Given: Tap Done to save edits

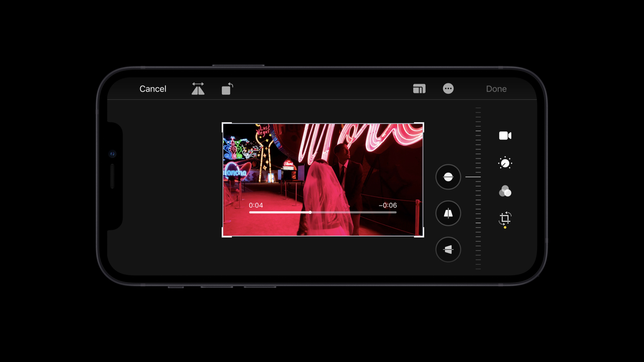Looking at the screenshot, I should pos(496,89).
